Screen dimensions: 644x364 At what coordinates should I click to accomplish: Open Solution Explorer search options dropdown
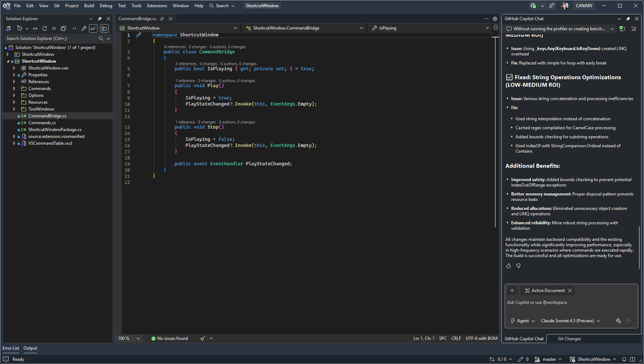tap(108, 39)
